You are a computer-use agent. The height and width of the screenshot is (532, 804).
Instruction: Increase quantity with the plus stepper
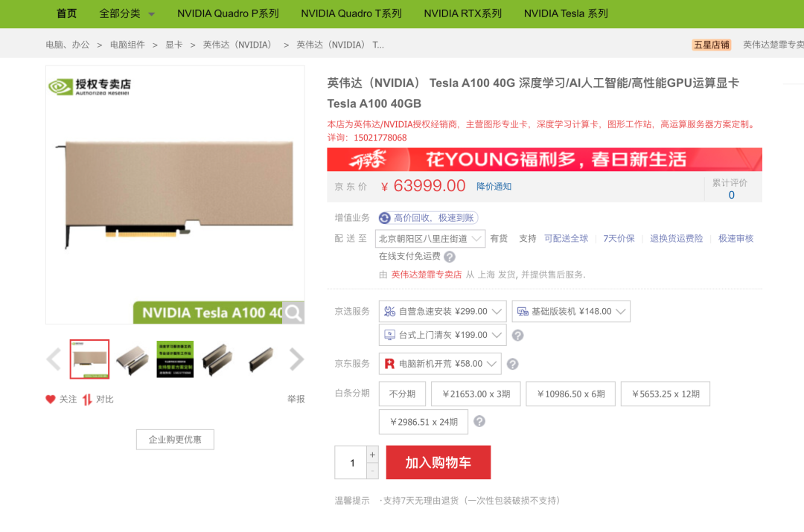373,454
